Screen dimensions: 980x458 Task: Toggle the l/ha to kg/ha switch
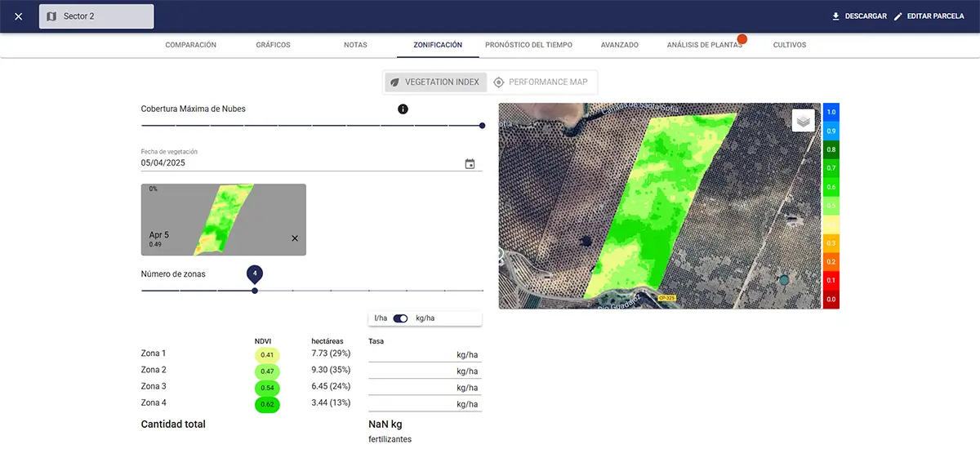(400, 318)
